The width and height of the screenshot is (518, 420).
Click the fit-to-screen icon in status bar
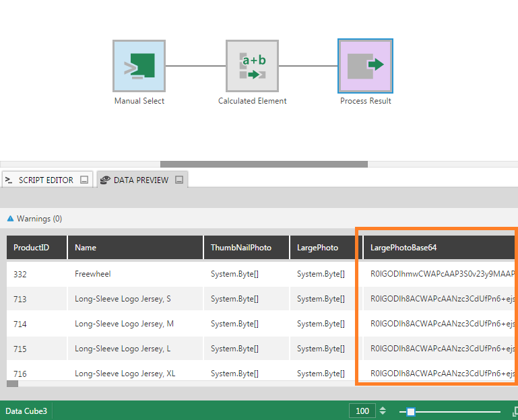coord(515,411)
